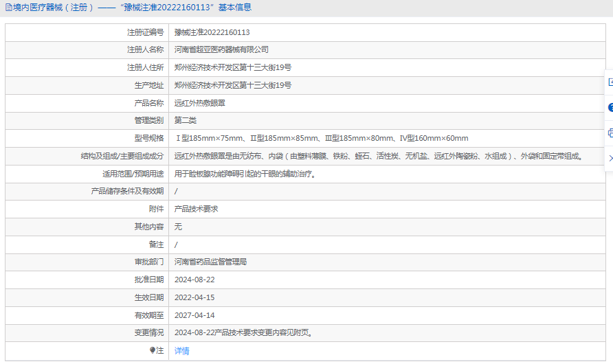Click the lightbulb icon next to 注
The height and width of the screenshot is (364, 613).
153,351
